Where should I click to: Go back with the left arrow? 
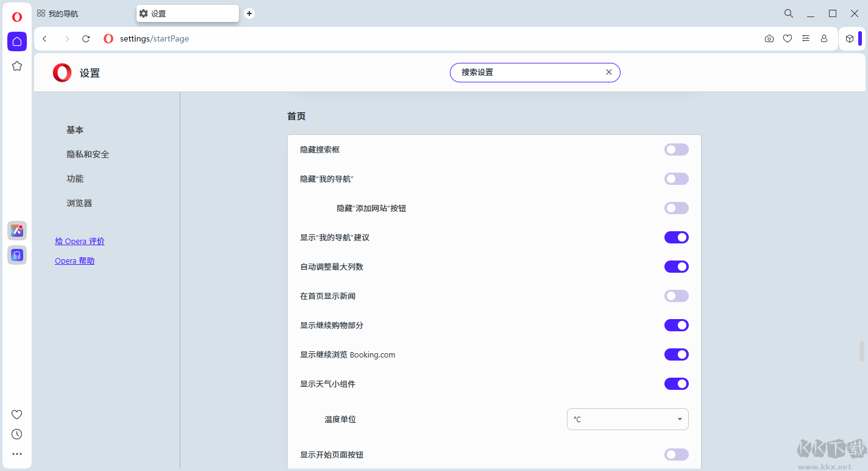pyautogui.click(x=44, y=38)
